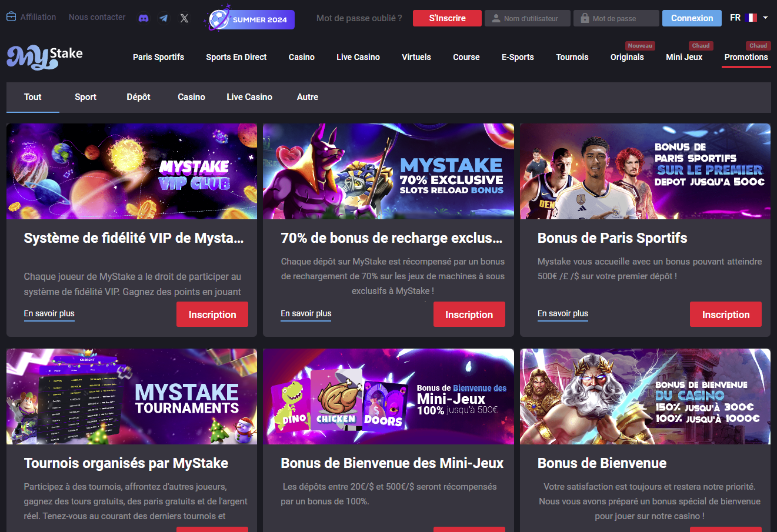Screen dimensions: 777x532
Task: Click the 70% de bonus de recharge title
Action: [x=392, y=238]
